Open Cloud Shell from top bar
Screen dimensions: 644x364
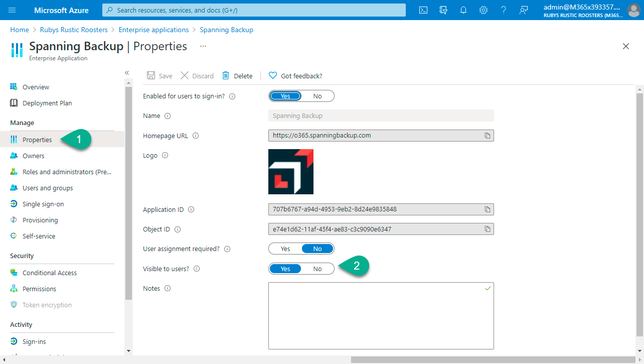[423, 10]
